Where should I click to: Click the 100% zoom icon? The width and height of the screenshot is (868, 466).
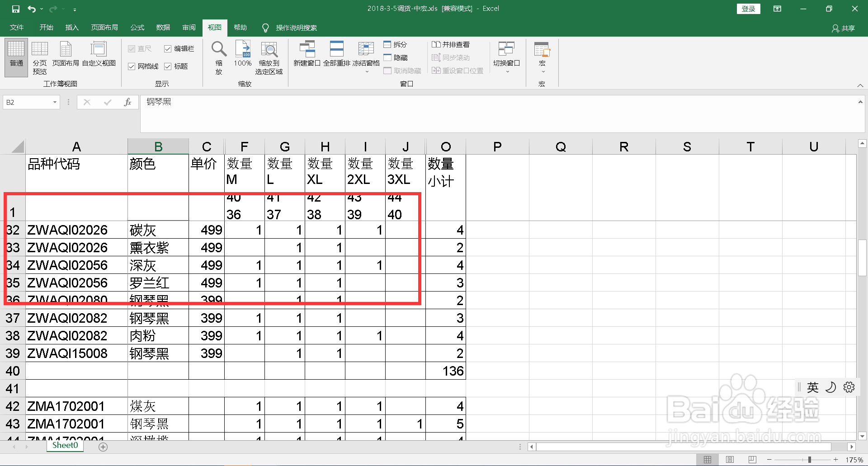click(243, 54)
